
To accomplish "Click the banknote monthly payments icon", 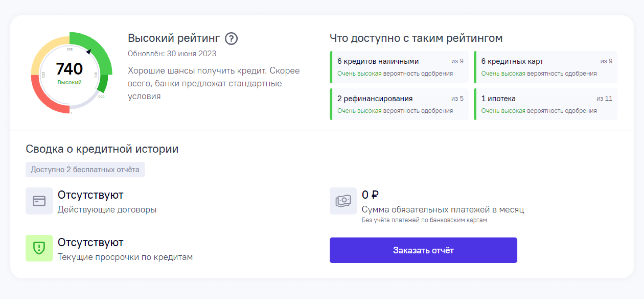I will pos(343,201).
